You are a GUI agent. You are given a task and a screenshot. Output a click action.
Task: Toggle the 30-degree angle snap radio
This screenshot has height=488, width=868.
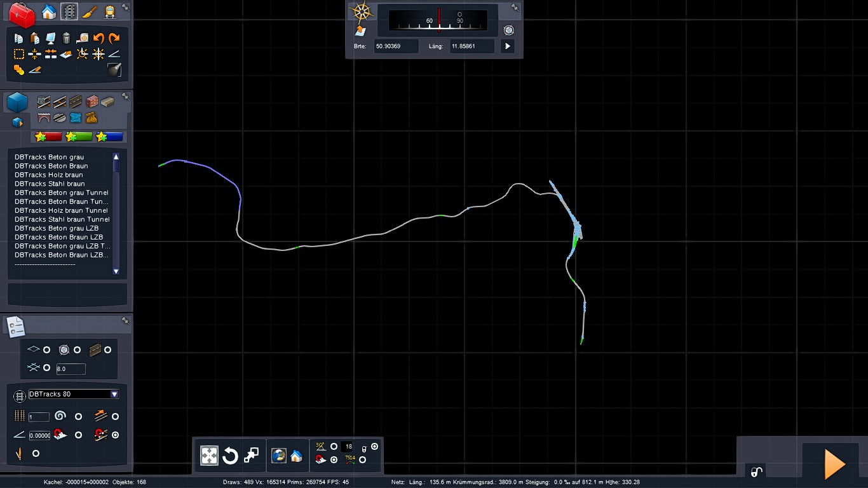(334, 447)
